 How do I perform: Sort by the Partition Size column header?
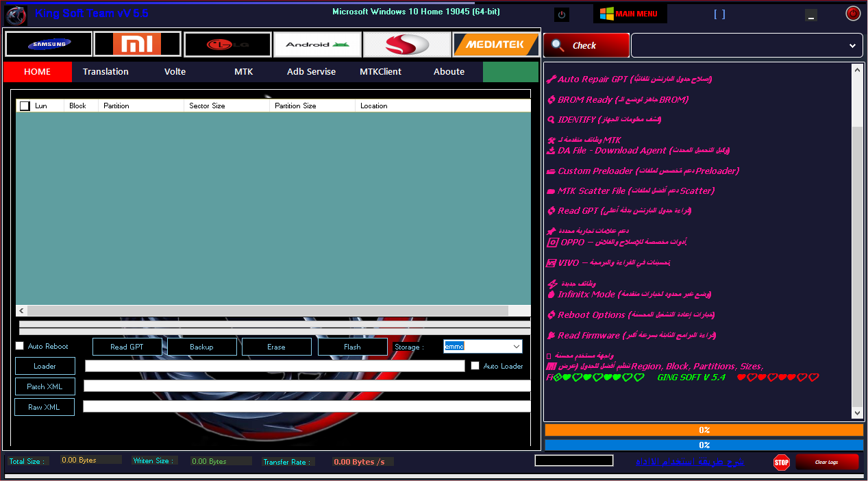[x=313, y=106]
